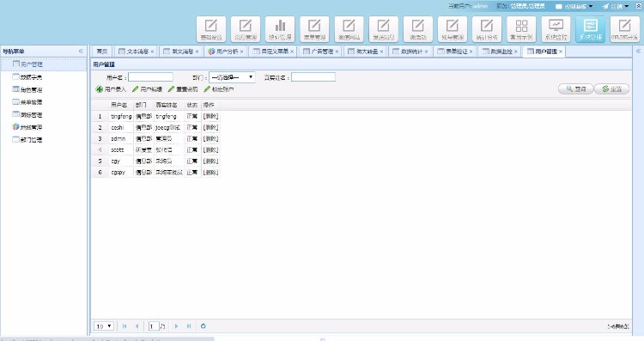Switch to the 自定义菜单 tab
Viewport: 644px width, 341px height.
click(x=272, y=52)
